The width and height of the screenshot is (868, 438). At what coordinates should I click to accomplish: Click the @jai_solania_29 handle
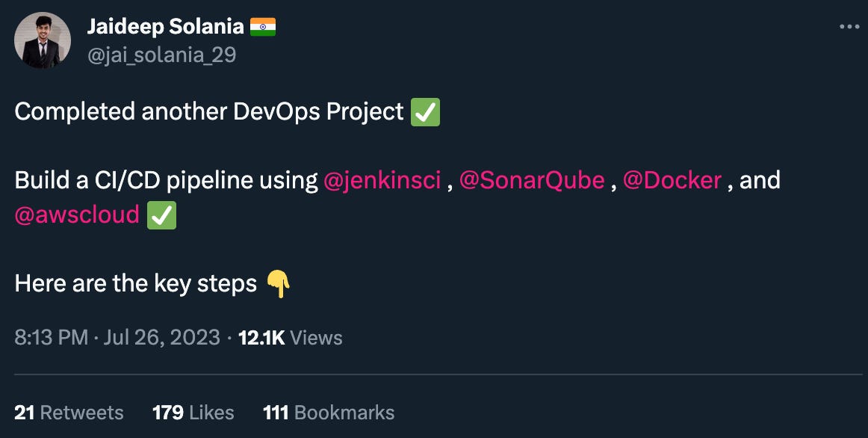tap(161, 55)
